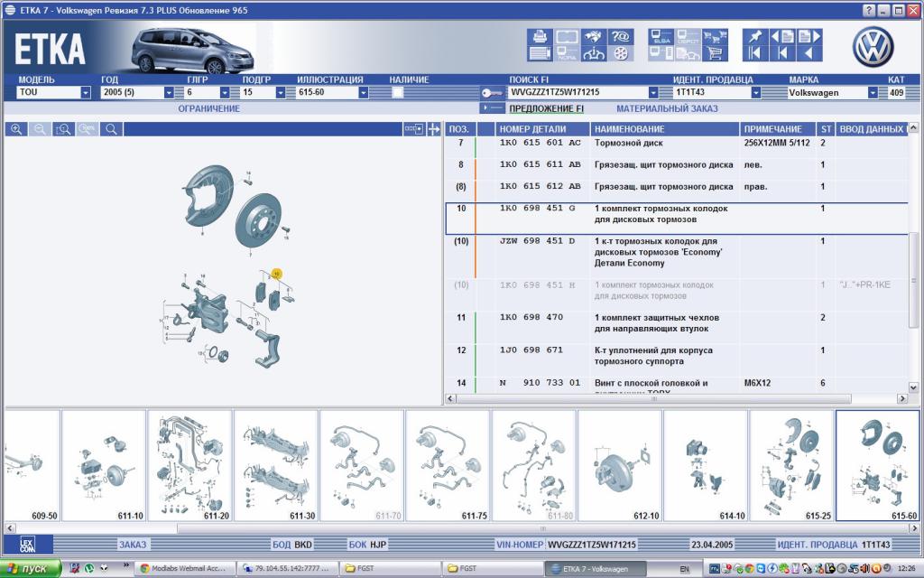Open the info handlebar icon
The image size is (924, 578).
tap(594, 53)
